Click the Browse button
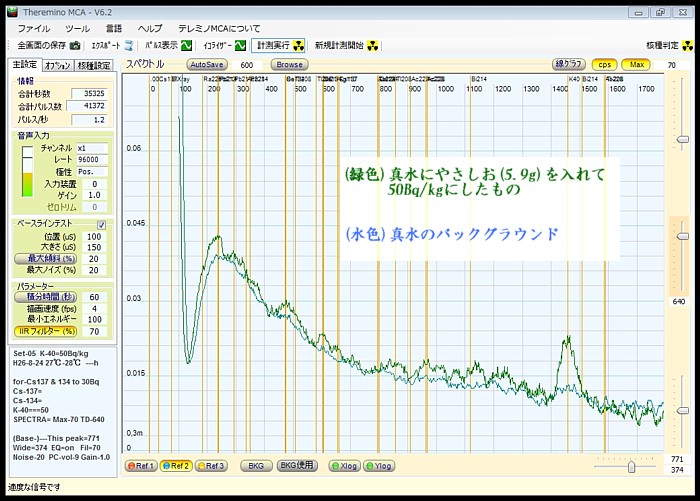Viewport: 700px width, 501px height. click(289, 65)
